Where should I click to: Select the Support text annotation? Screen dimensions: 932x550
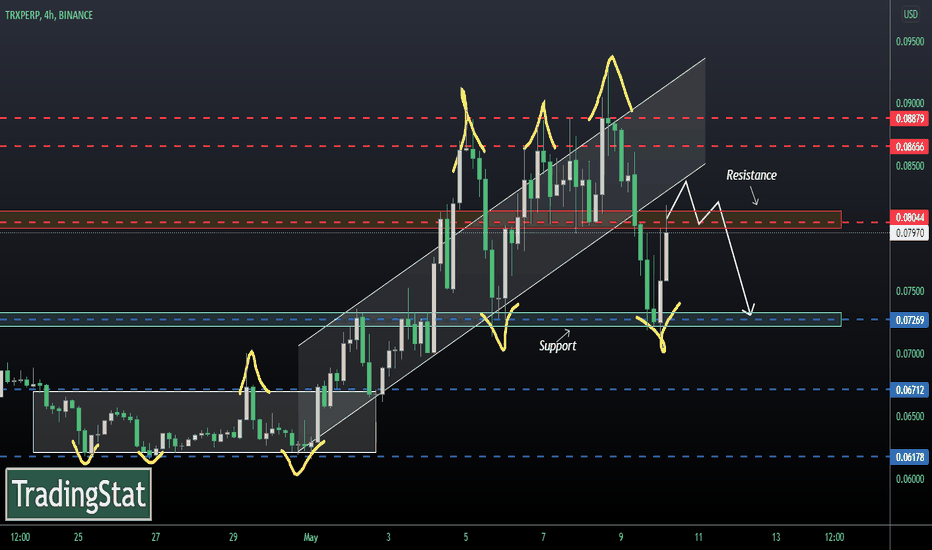558,346
